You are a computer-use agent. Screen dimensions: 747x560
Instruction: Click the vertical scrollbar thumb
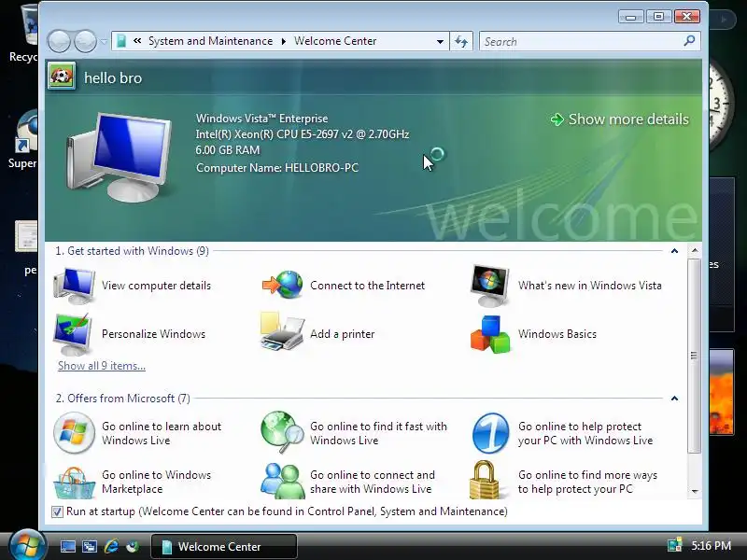695,356
